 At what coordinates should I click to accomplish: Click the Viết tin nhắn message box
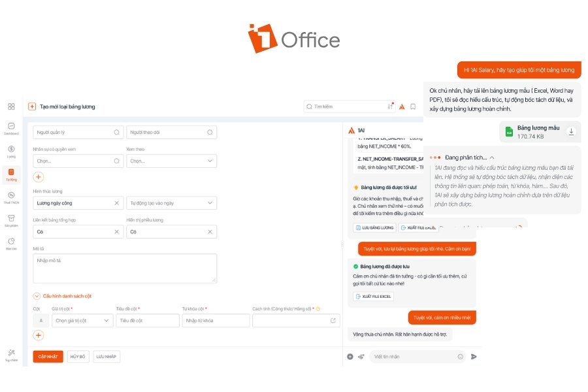417,357
